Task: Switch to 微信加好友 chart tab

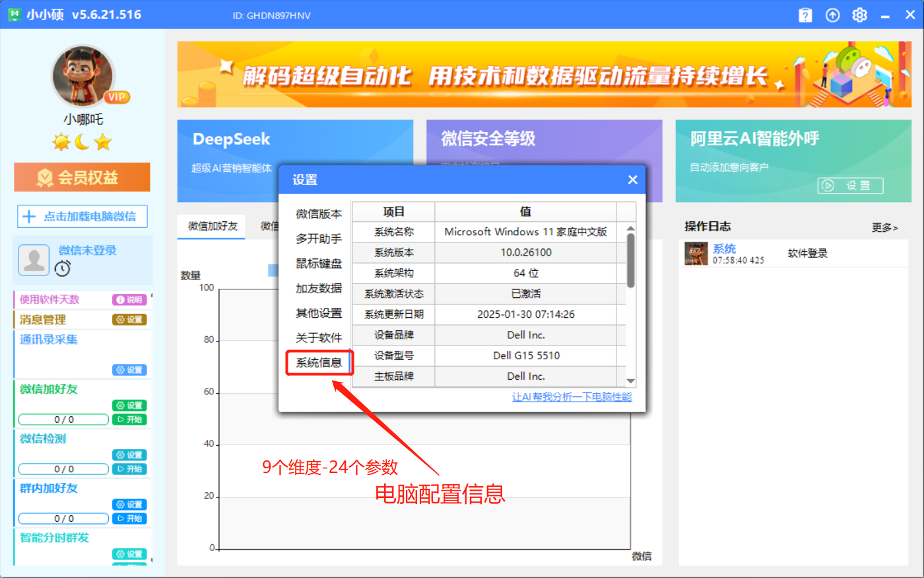Action: coord(213,226)
